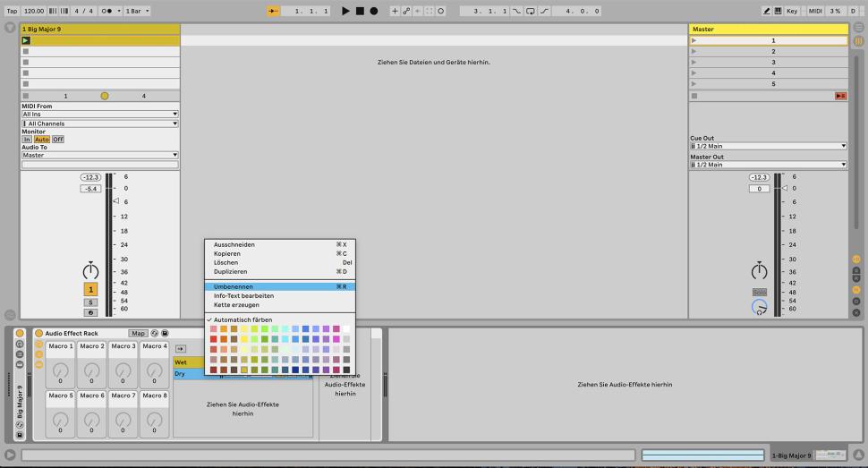Click the Draw Mode pencil icon
This screenshot has height=468, width=868.
click(767, 11)
